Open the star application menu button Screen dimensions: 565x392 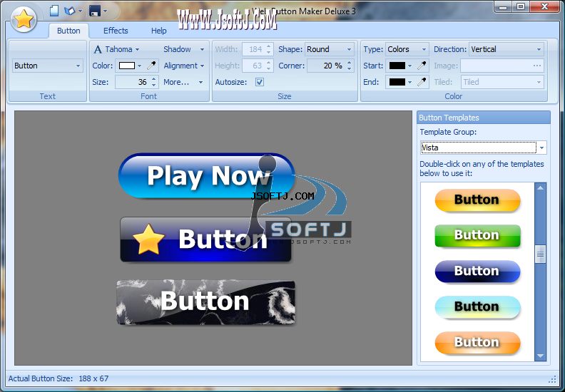pyautogui.click(x=24, y=19)
